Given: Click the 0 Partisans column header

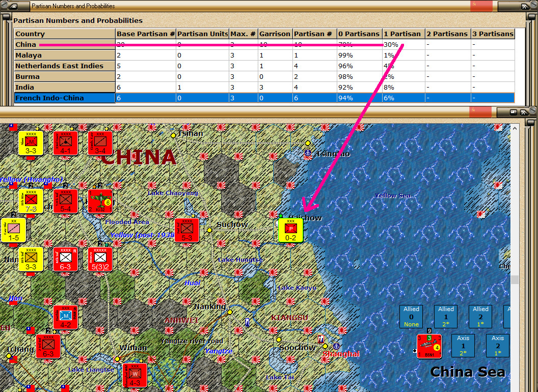Looking at the screenshot, I should [x=359, y=34].
